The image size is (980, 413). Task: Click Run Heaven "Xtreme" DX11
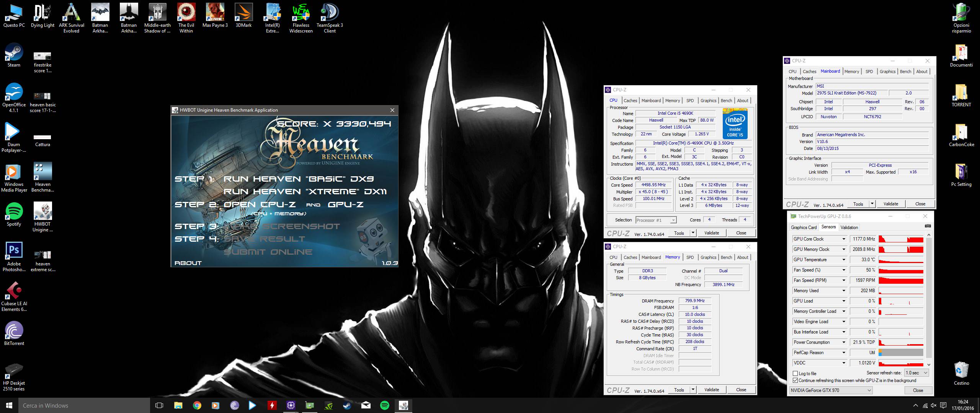pos(305,192)
